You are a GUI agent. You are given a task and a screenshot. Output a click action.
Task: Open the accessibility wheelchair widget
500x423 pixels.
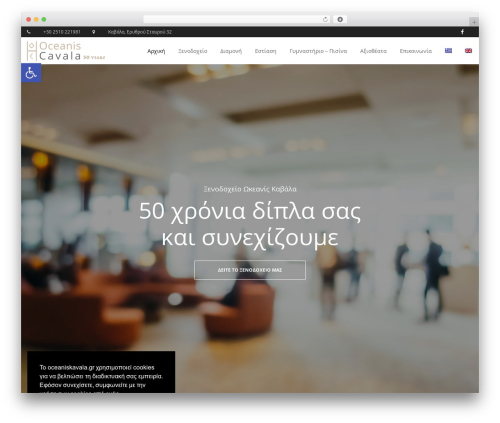pos(31,73)
